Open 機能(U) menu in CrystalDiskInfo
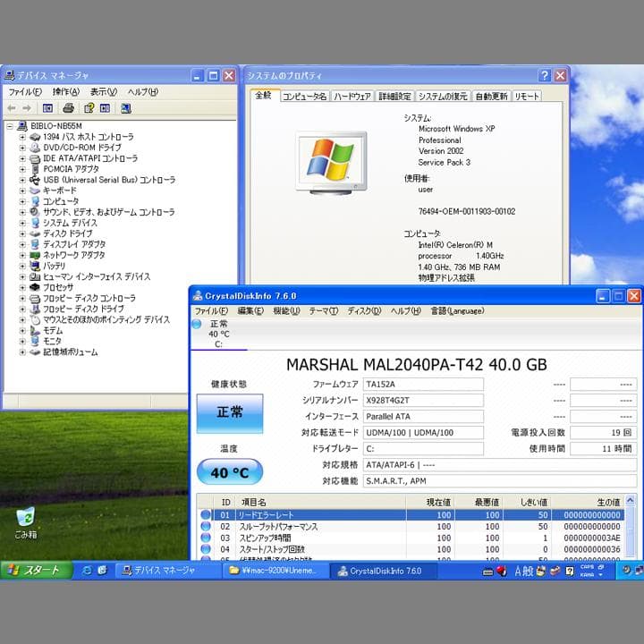 [x=286, y=311]
